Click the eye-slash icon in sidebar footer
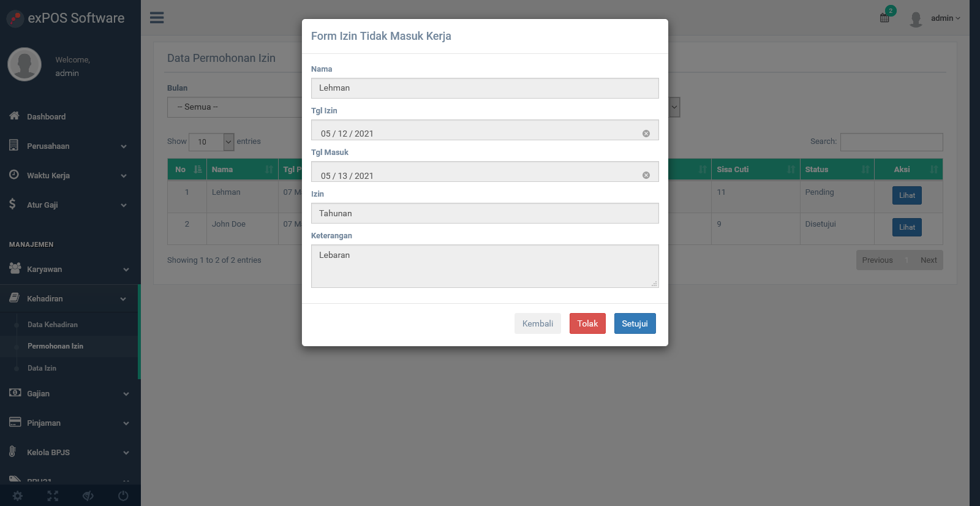 coord(88,496)
